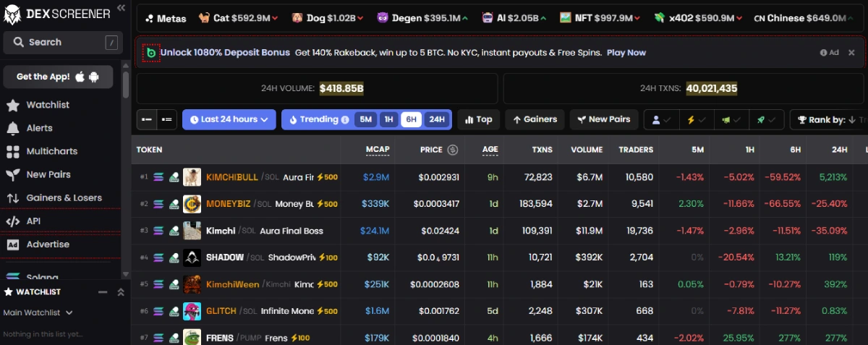Image resolution: width=868 pixels, height=345 pixels.
Task: Open Multicharts from the sidebar
Action: pyautogui.click(x=51, y=151)
